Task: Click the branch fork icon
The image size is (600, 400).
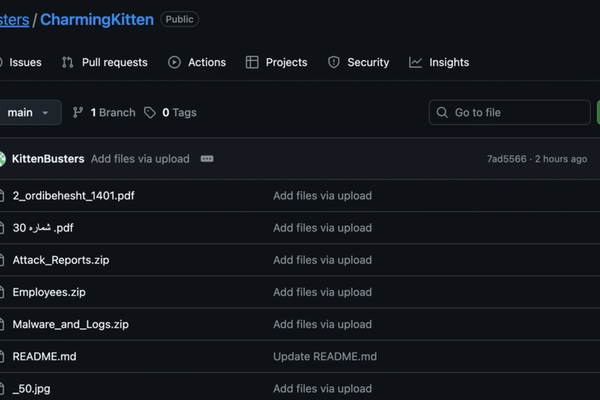Action: click(x=78, y=113)
